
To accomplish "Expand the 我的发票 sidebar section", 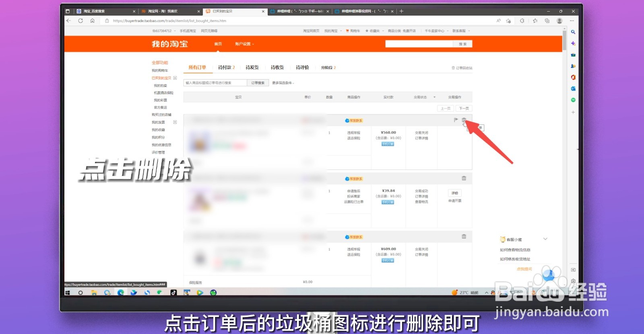I will coord(175,122).
